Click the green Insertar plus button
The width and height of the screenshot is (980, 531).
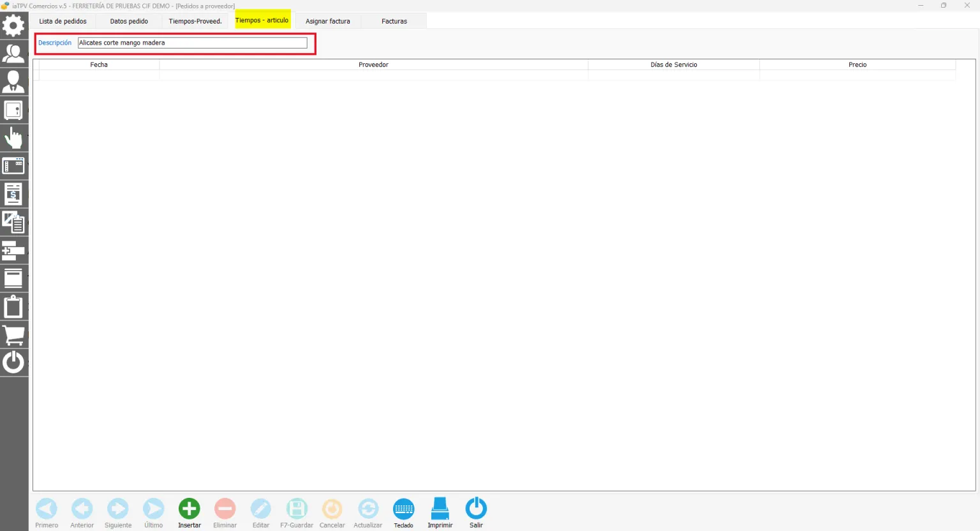(189, 509)
